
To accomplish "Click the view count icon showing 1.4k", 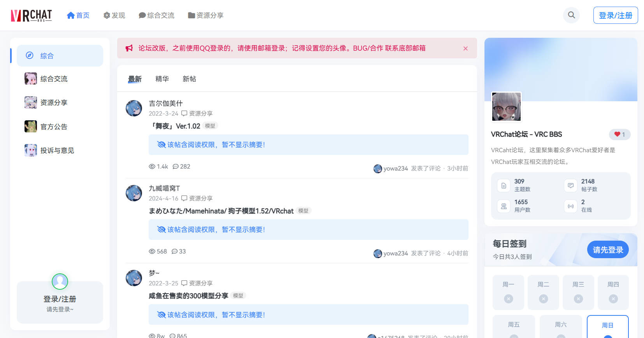I will tap(152, 166).
